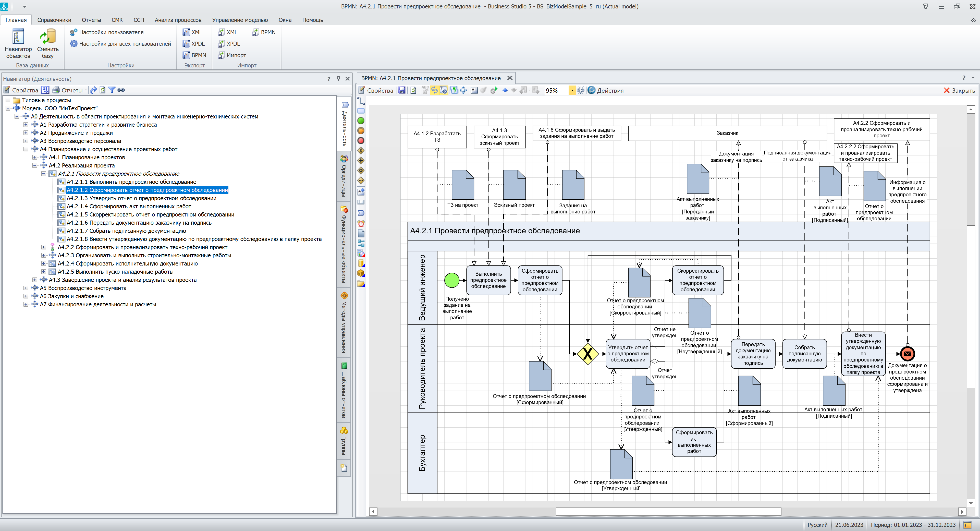
Task: Click the chain link icon in navigator toolbar
Action: (121, 90)
